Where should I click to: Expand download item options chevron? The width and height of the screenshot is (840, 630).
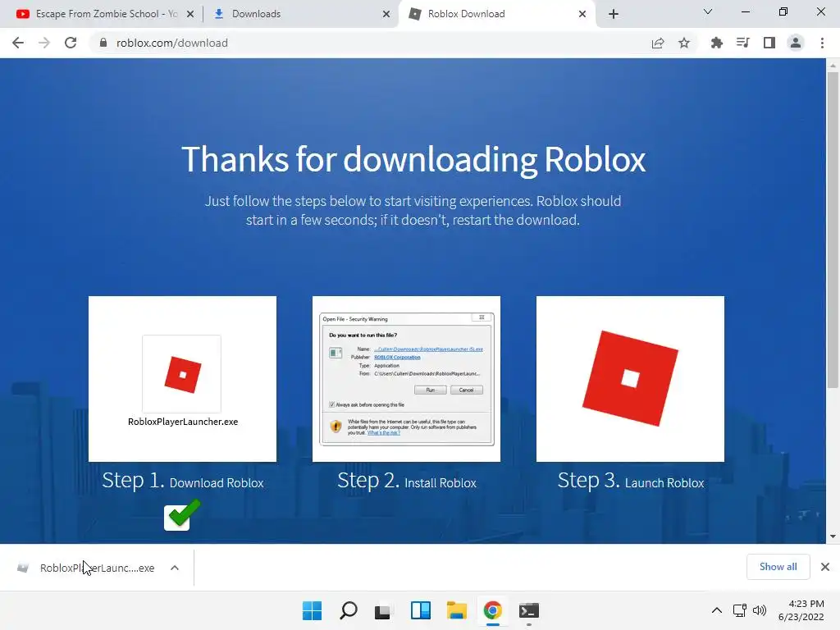(x=175, y=568)
